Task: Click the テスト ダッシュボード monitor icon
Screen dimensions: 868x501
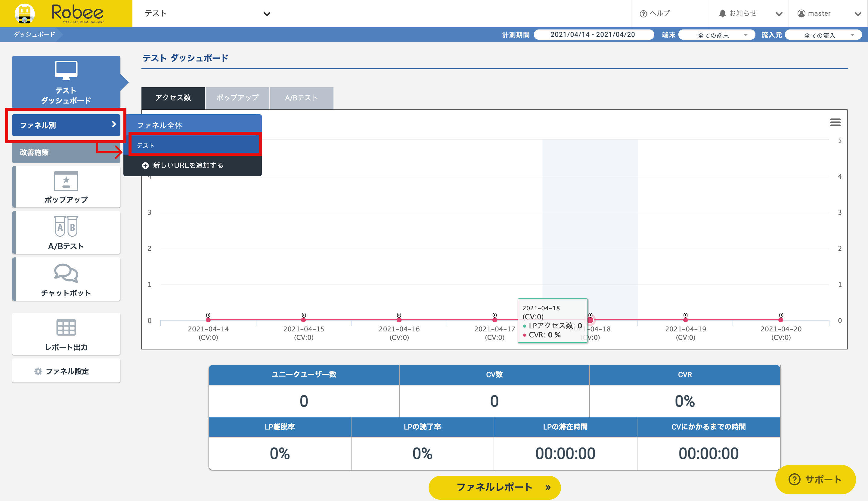Action: click(x=66, y=70)
